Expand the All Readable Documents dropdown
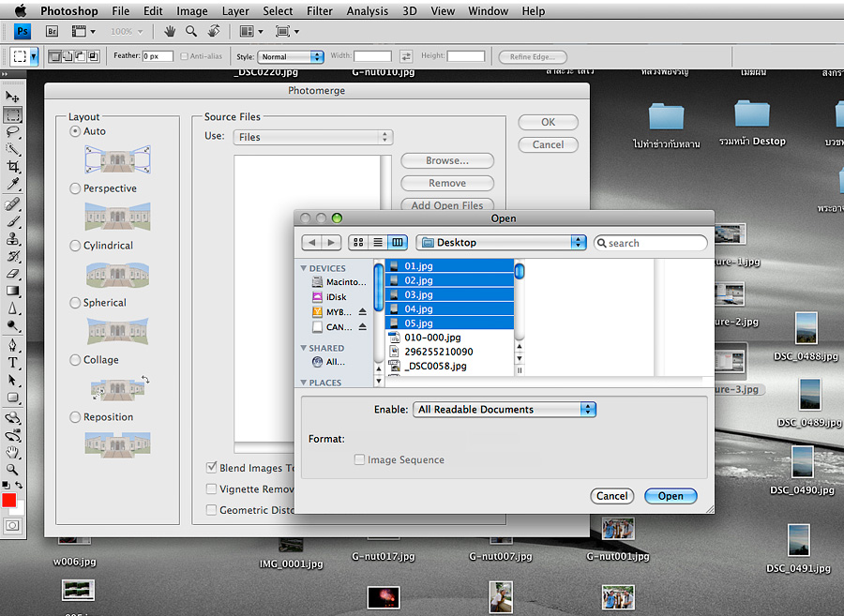Viewport: 844px width, 616px height. click(505, 410)
